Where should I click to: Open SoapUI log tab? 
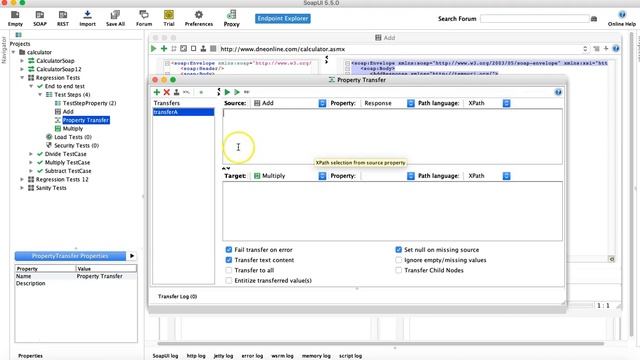[165, 356]
